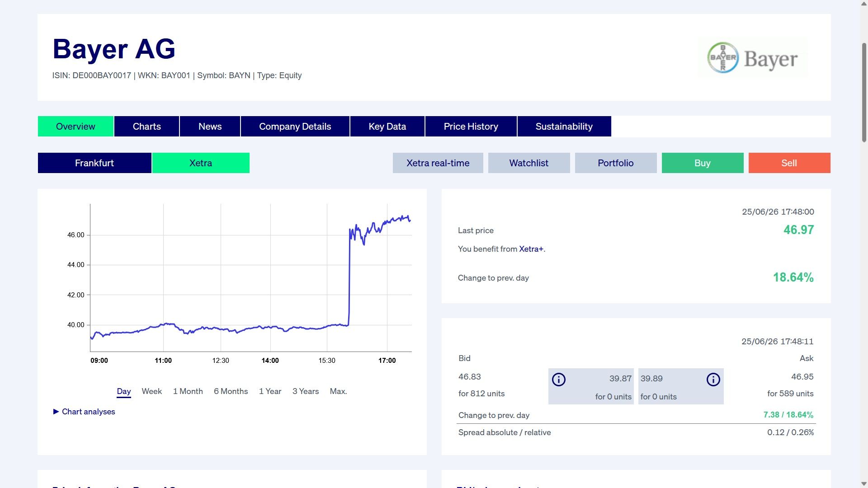
Task: Switch chart range to 3 Years
Action: [x=306, y=391]
